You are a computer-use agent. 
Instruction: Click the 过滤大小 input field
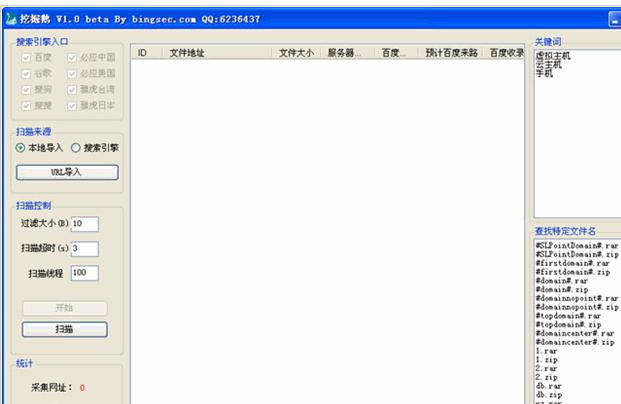pyautogui.click(x=83, y=223)
